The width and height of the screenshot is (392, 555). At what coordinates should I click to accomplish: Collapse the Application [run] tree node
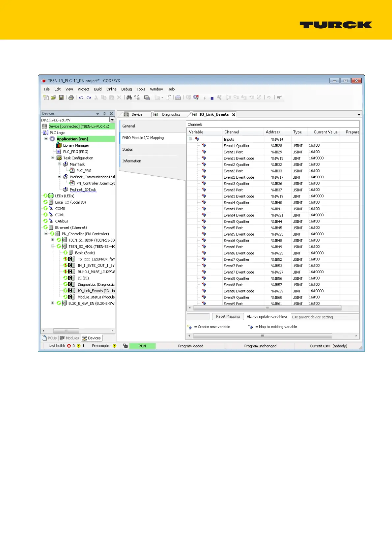(x=46, y=139)
